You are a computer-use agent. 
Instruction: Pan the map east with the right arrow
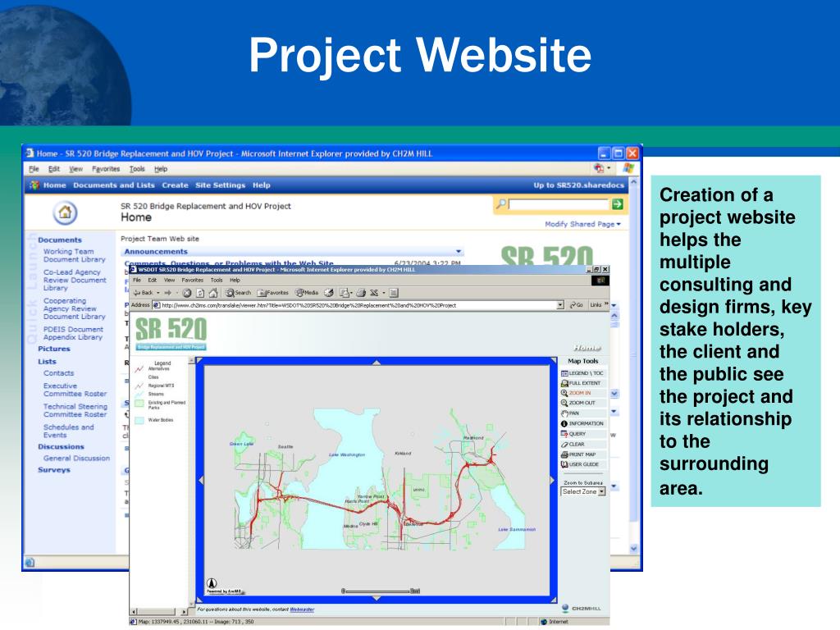click(x=552, y=481)
